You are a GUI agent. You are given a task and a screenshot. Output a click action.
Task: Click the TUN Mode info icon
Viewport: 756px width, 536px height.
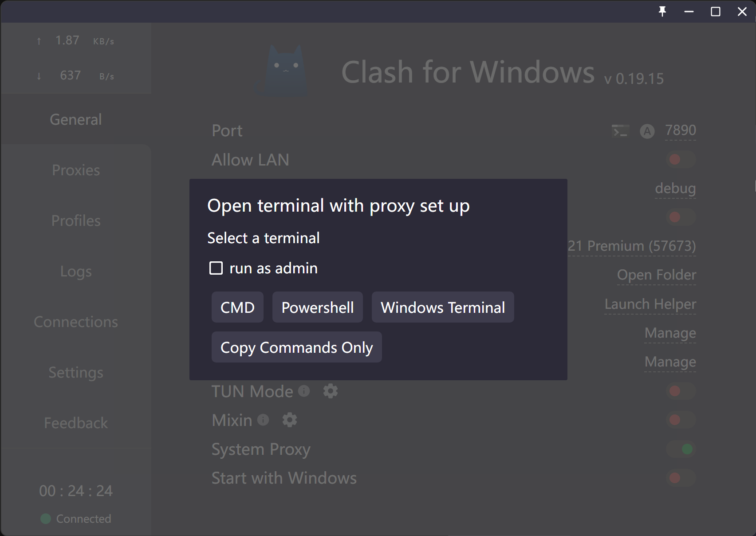pyautogui.click(x=304, y=390)
